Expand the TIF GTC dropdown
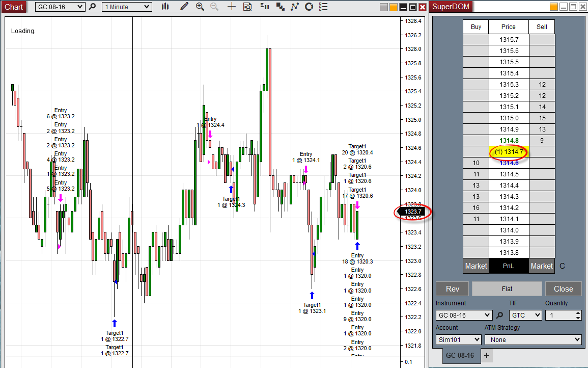The height and width of the screenshot is (368, 588). (x=525, y=315)
